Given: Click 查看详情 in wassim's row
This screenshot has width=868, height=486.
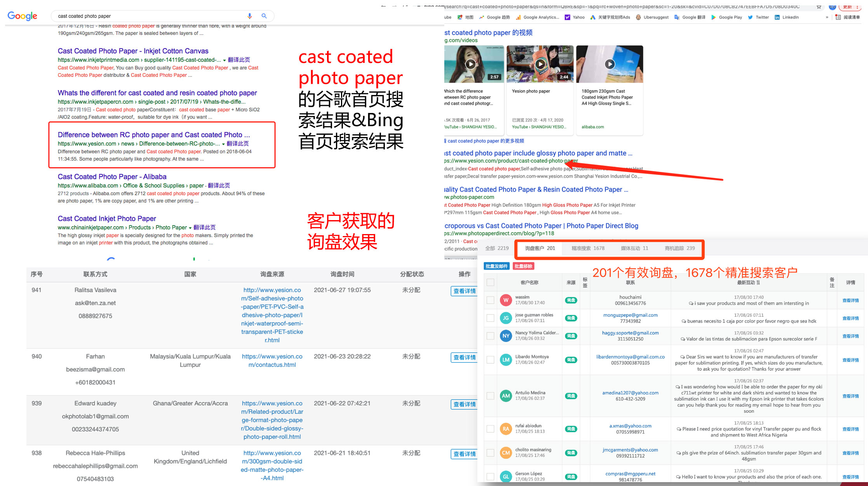Looking at the screenshot, I should coord(850,300).
